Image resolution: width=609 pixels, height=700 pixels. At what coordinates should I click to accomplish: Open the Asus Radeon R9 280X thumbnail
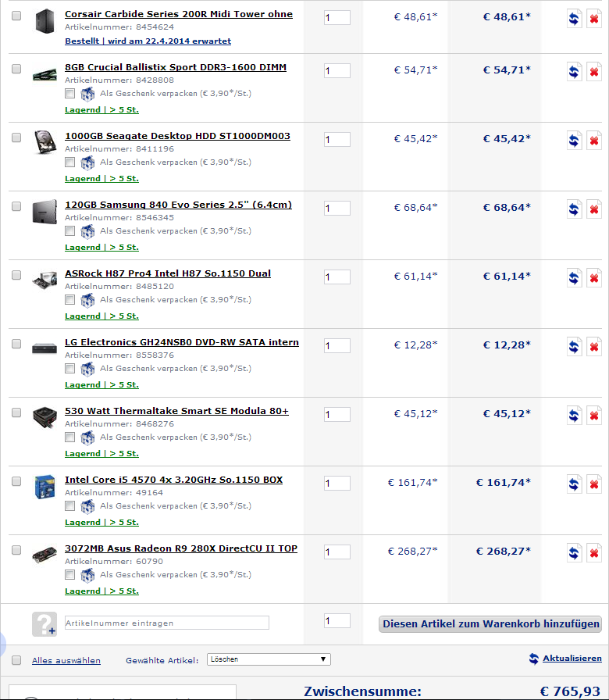(45, 555)
